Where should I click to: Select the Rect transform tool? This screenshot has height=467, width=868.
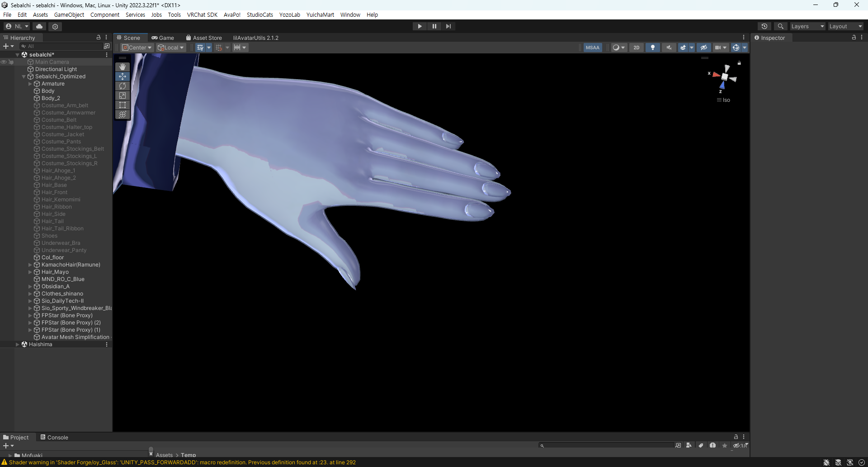pyautogui.click(x=123, y=105)
